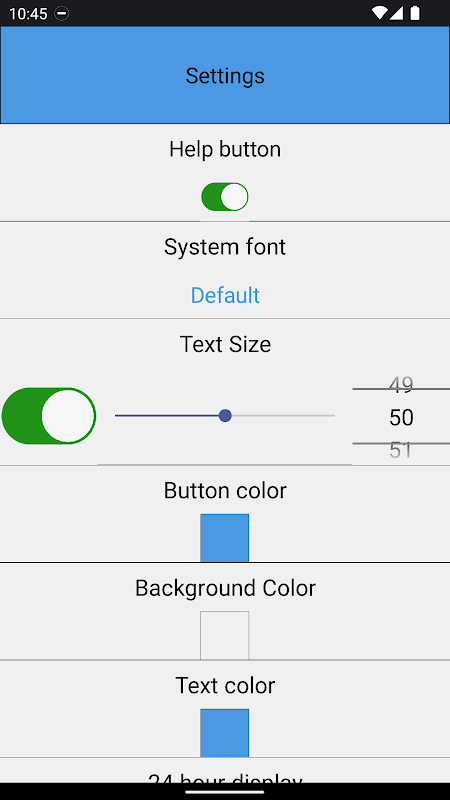Disable the Text Size toggle switch
This screenshot has width=450, height=800.
pos(49,416)
